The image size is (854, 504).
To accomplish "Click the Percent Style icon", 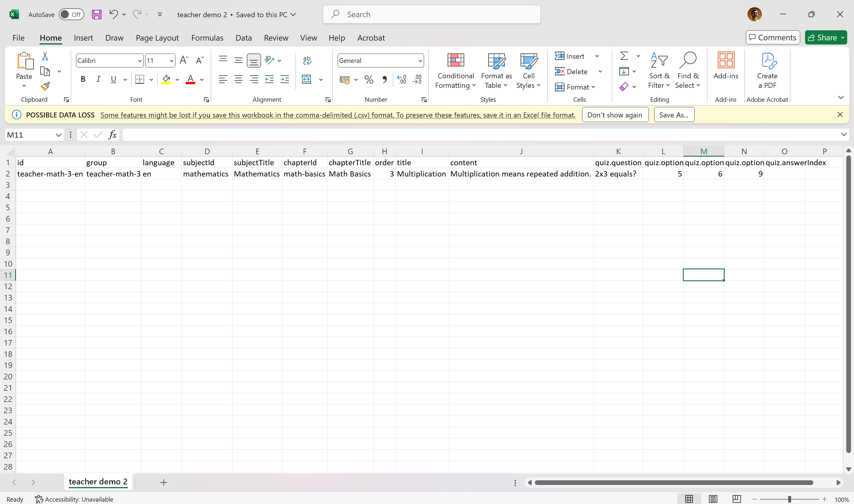I will [x=369, y=80].
